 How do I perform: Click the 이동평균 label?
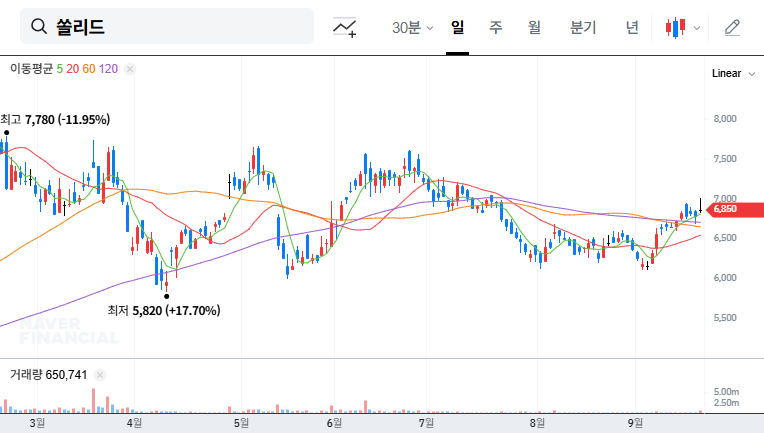click(31, 69)
